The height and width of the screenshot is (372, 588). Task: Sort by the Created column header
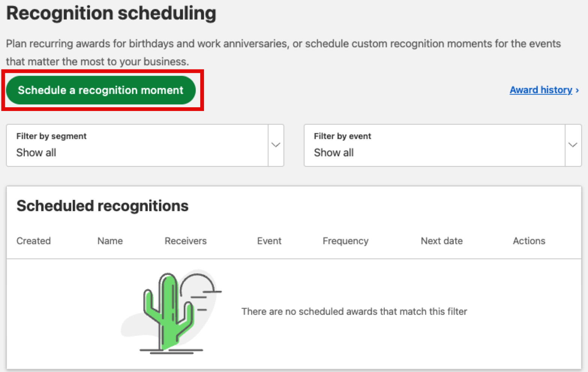click(33, 241)
